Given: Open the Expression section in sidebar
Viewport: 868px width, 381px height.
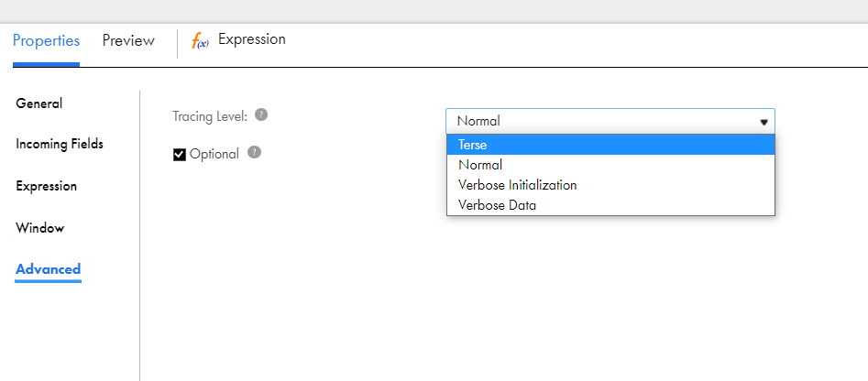Looking at the screenshot, I should (x=46, y=186).
